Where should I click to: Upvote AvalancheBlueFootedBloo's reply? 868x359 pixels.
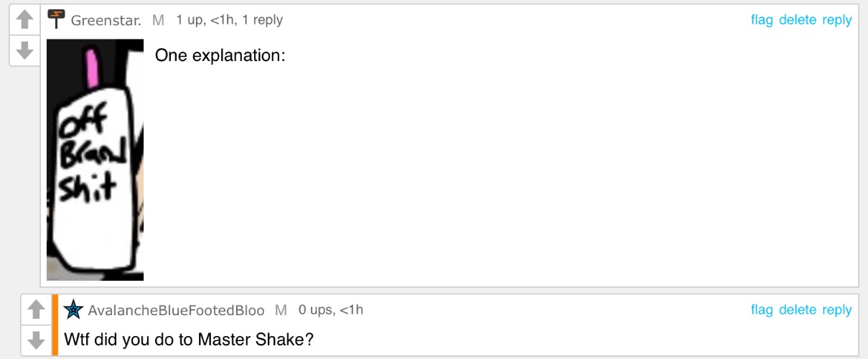36,310
